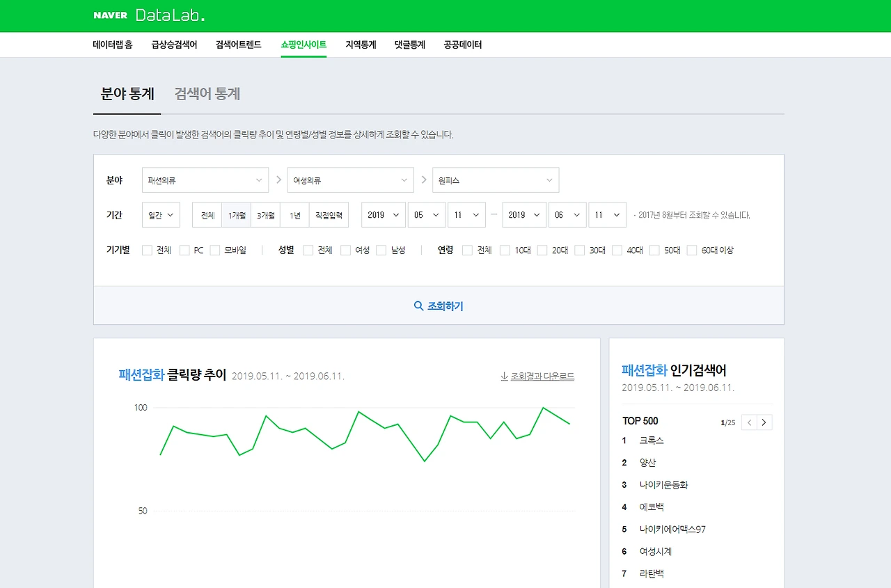Viewport: 891px width, 588px height.
Task: Enable the PC checkbox under 기기별
Action: (x=184, y=250)
